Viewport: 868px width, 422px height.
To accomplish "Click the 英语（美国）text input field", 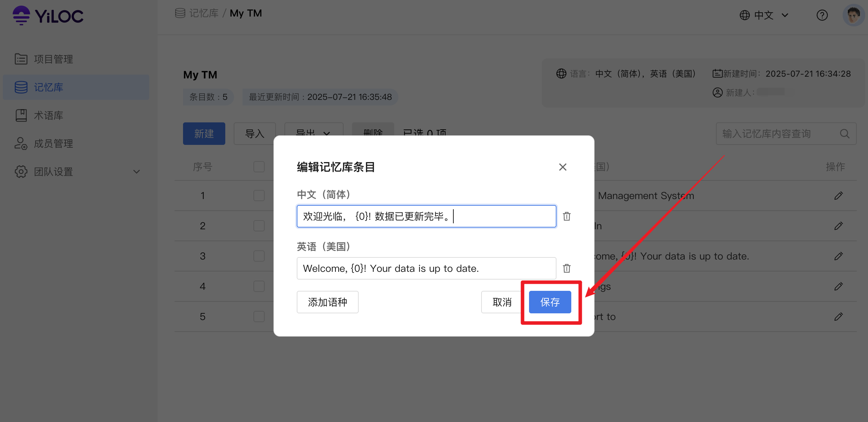I will pyautogui.click(x=426, y=268).
